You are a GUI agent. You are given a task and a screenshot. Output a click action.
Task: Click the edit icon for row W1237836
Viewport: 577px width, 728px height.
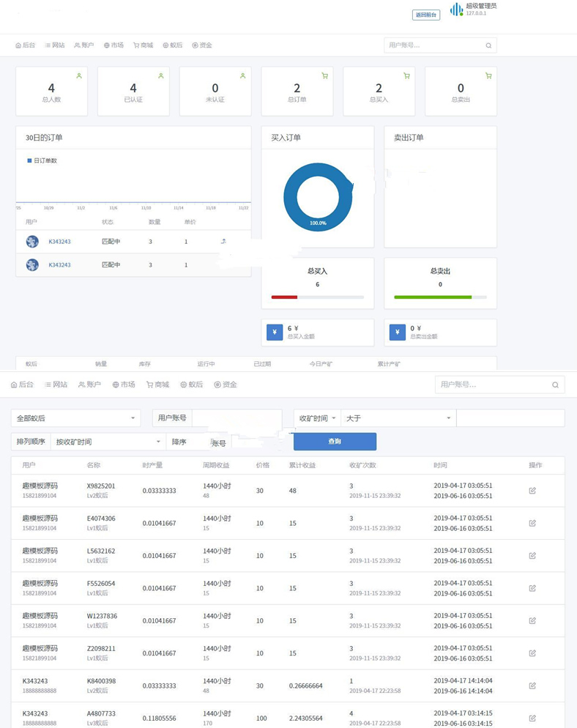tap(532, 620)
